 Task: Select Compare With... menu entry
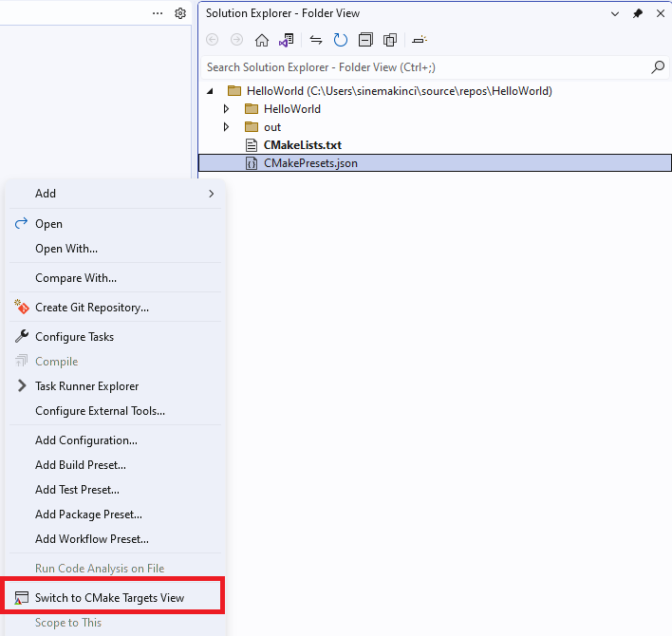click(115, 278)
